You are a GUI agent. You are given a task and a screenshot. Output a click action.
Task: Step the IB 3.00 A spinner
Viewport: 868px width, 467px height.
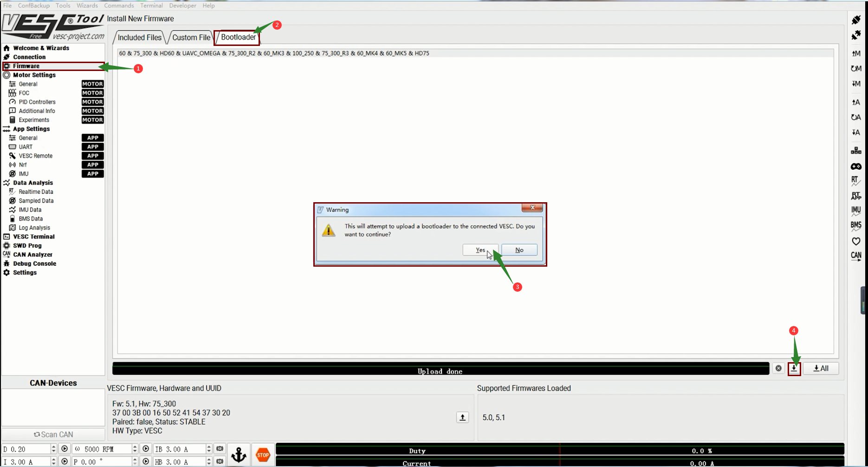[209, 449]
